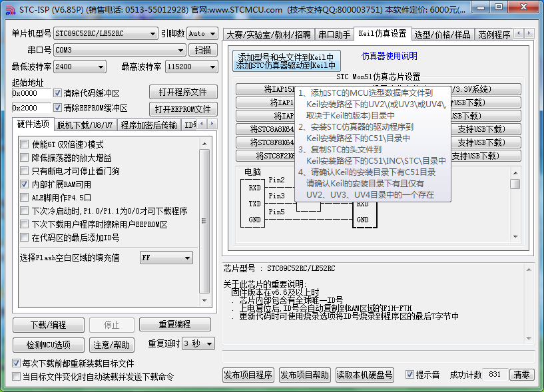Check 只有断电才可停止看门狗 option

click(x=24, y=171)
